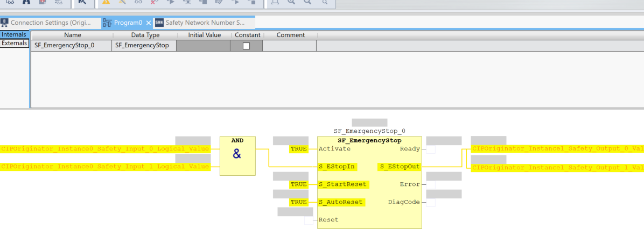Click the yellow warning triangle toolbar icon
644x244 pixels.
[x=106, y=2]
